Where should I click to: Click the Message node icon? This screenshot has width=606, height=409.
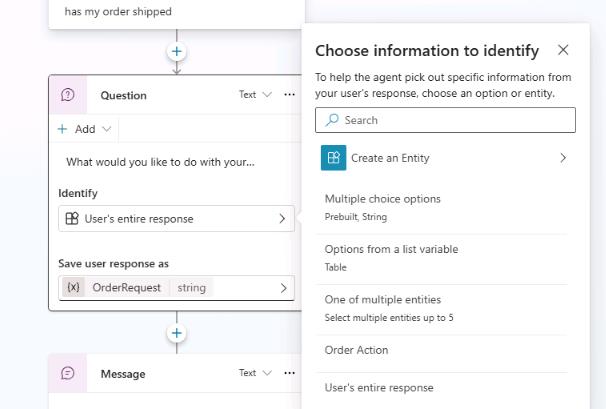point(68,373)
